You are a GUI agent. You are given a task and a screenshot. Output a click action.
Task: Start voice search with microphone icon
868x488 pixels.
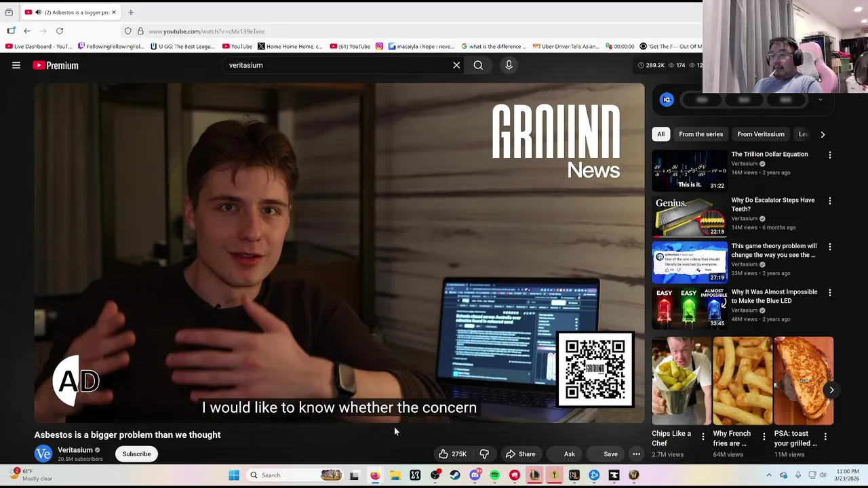click(509, 65)
